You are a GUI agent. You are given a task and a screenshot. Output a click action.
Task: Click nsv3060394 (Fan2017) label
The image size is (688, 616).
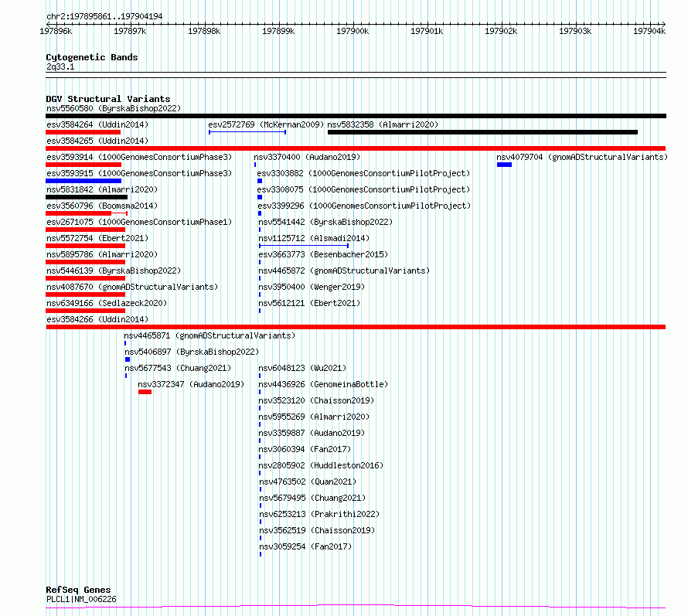[x=305, y=449]
